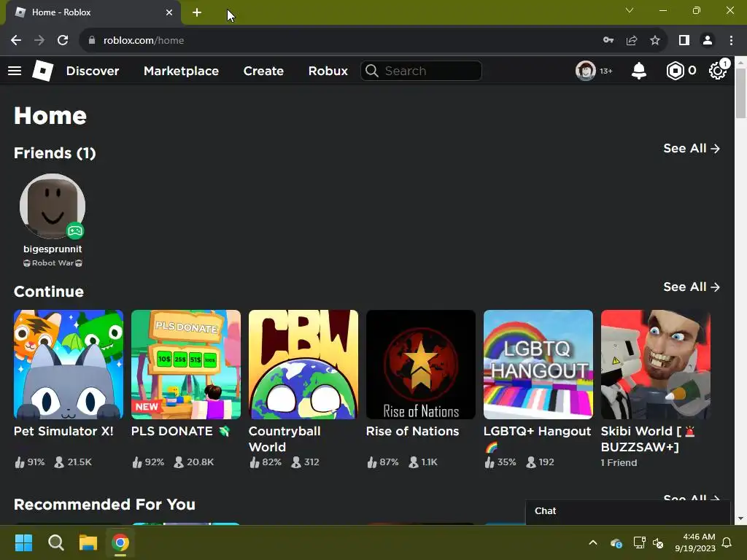The image size is (747, 560).
Task: Open the Robux page
Action: click(328, 71)
